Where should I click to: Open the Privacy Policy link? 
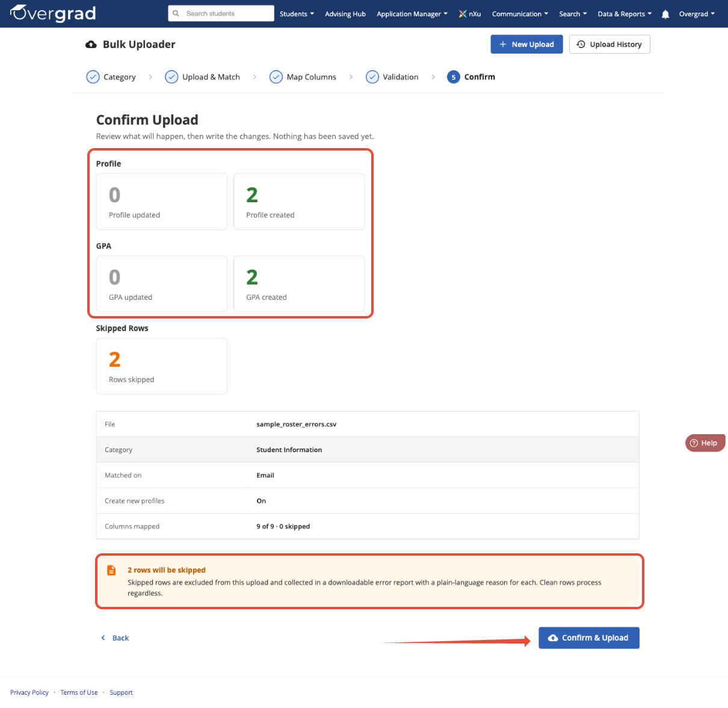coord(29,692)
